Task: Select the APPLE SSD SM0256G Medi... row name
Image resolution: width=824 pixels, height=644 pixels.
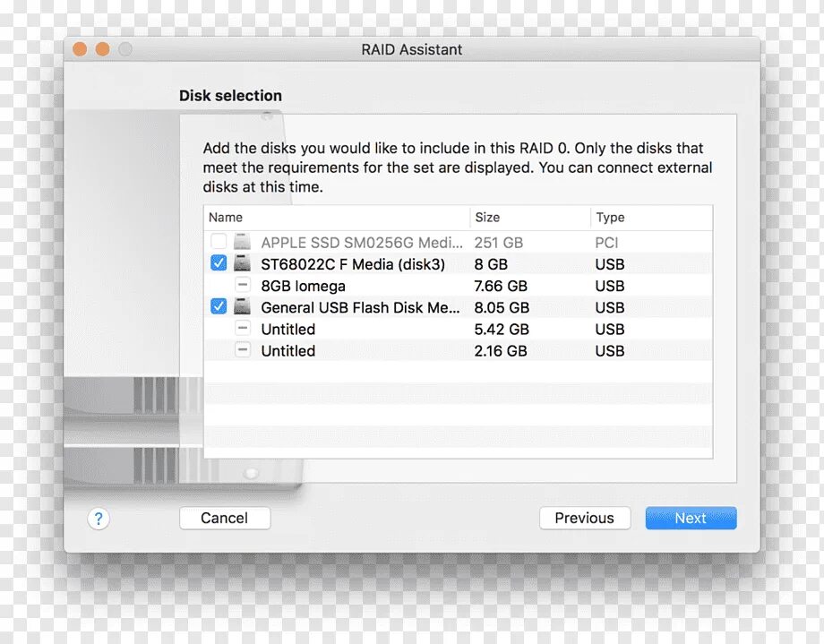Action: coord(362,243)
